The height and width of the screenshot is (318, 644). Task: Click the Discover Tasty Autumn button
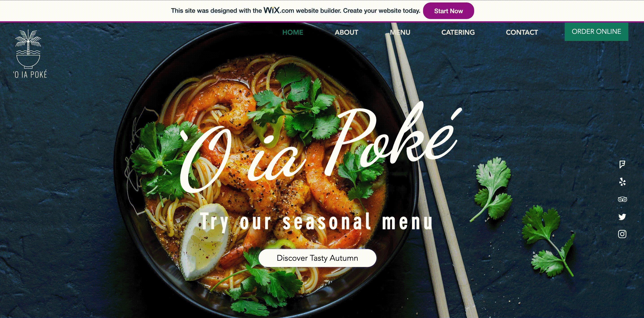click(x=318, y=258)
